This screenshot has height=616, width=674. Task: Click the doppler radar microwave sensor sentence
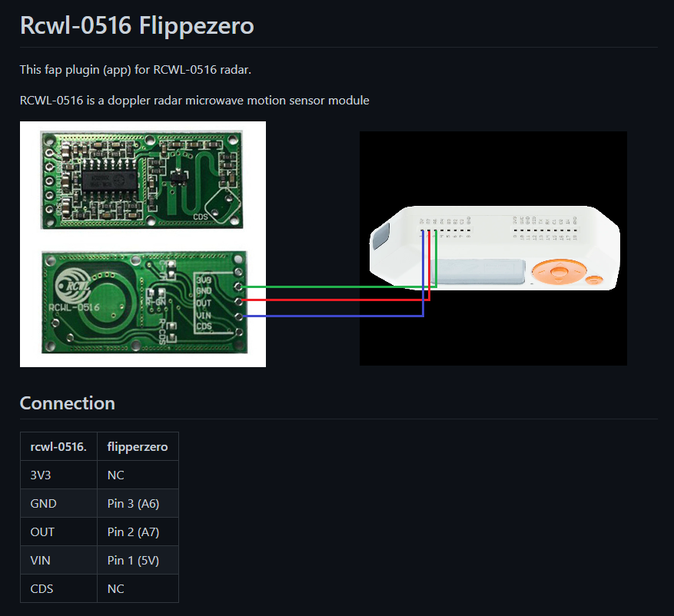pos(194,101)
